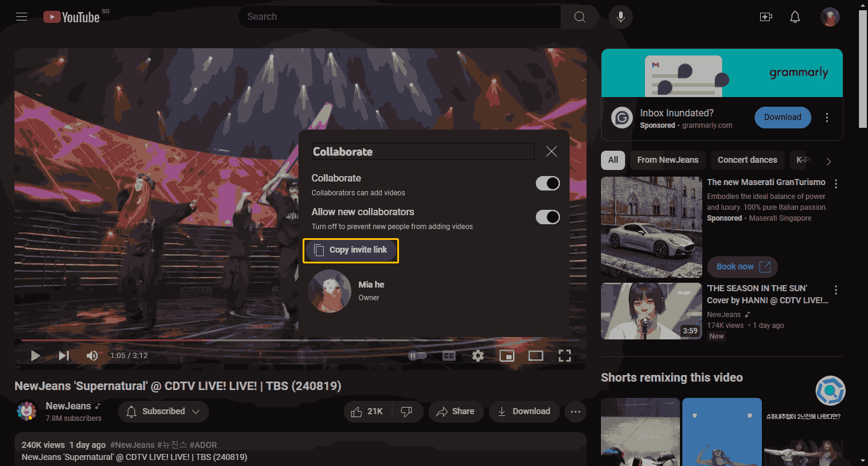Click 'Shorts remixing this video' heading

(x=671, y=378)
